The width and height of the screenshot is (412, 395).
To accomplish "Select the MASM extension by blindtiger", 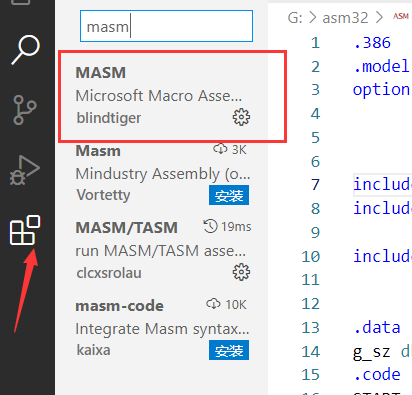I will (x=162, y=96).
